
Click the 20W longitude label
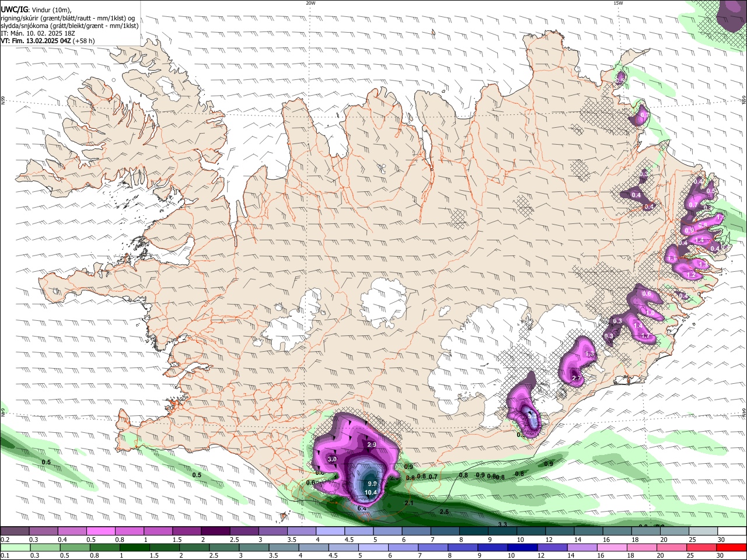coord(310,3)
